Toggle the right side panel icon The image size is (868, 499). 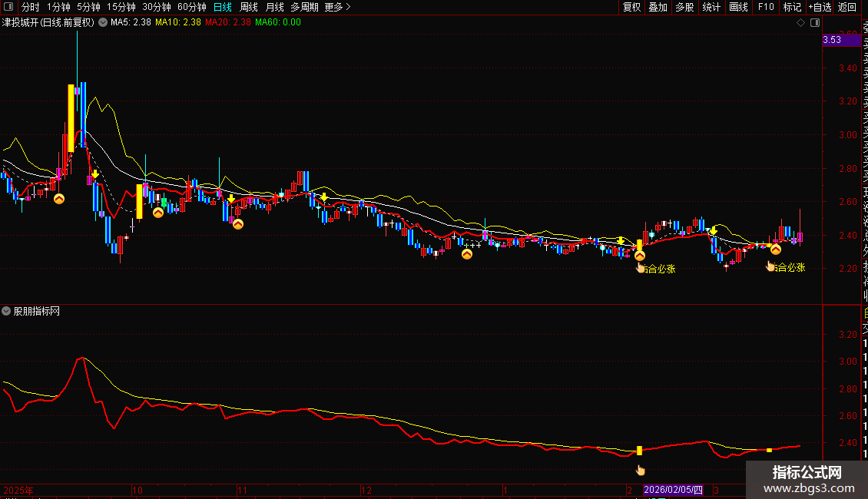pyautogui.click(x=815, y=23)
